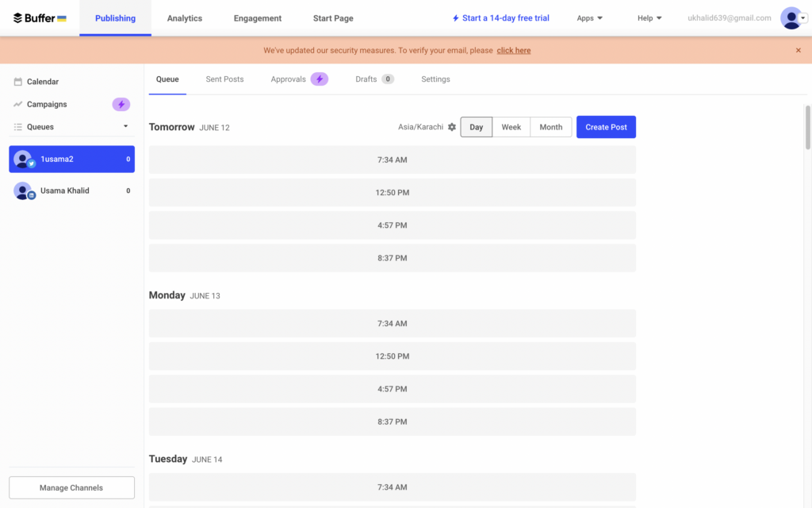Click the 'click here' verification link
The height and width of the screenshot is (508, 812).
coord(513,50)
